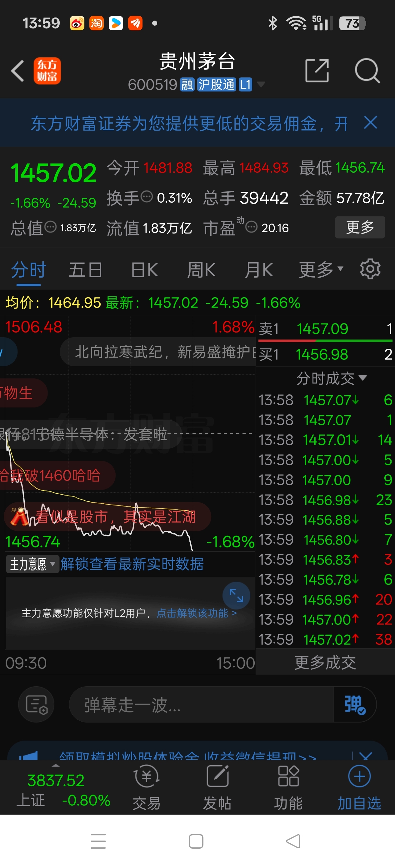Tap the 总值 info icon

[51, 227]
